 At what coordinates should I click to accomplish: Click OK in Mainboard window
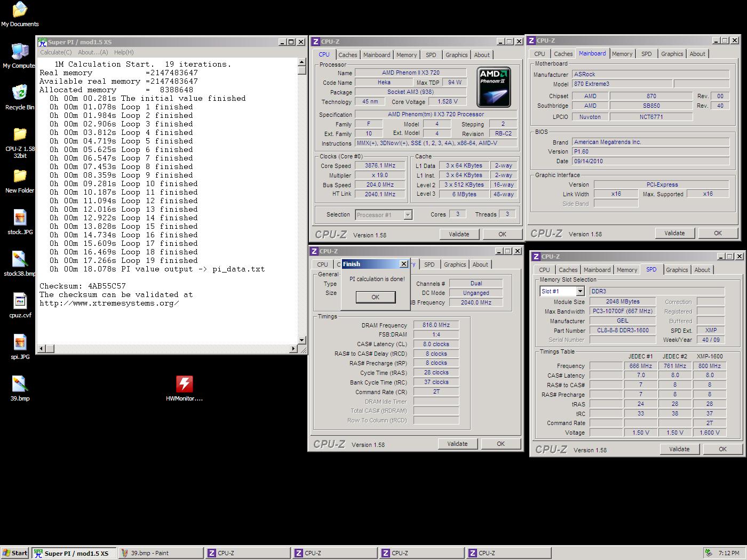tap(718, 233)
